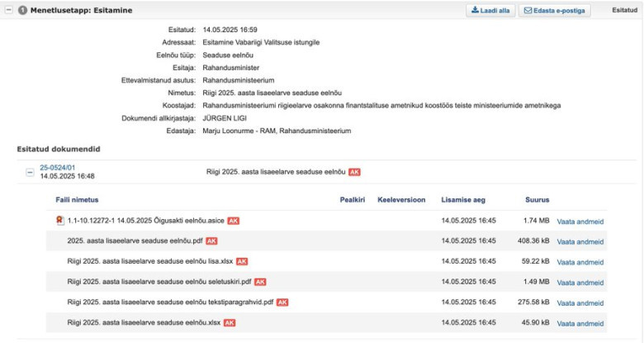Click the step number icon in section header
644x343 pixels.
pos(22,11)
